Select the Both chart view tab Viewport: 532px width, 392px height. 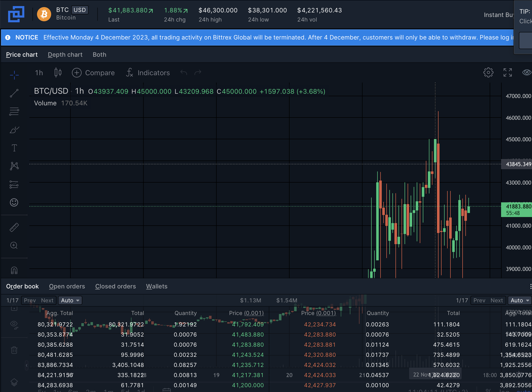pos(100,55)
